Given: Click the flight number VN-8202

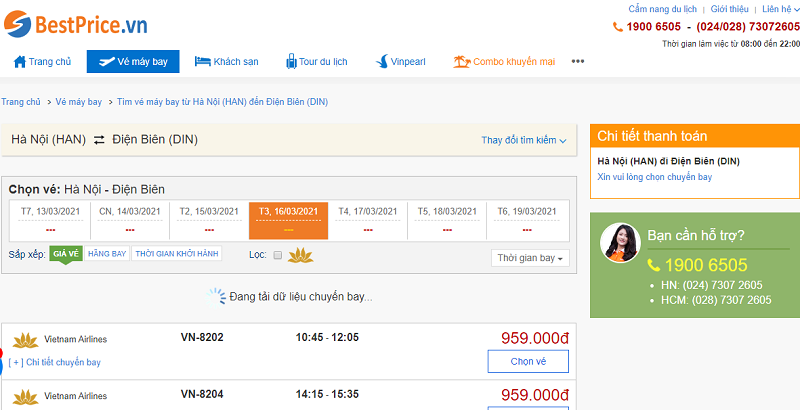Looking at the screenshot, I should pyautogui.click(x=202, y=337).
